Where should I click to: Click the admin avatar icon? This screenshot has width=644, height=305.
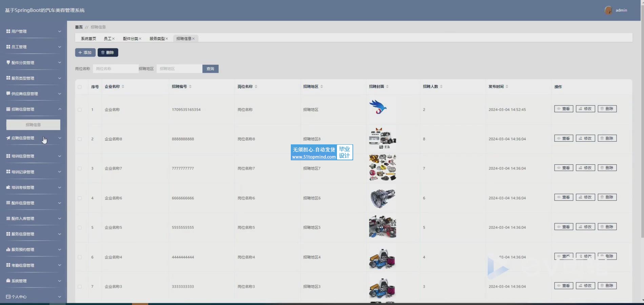[x=608, y=10]
